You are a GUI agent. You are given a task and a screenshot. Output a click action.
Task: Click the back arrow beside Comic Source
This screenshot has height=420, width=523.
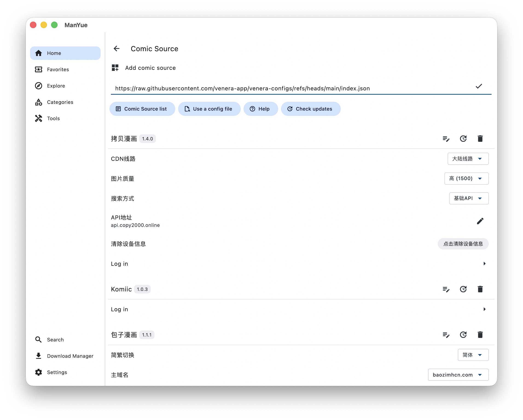coord(116,49)
